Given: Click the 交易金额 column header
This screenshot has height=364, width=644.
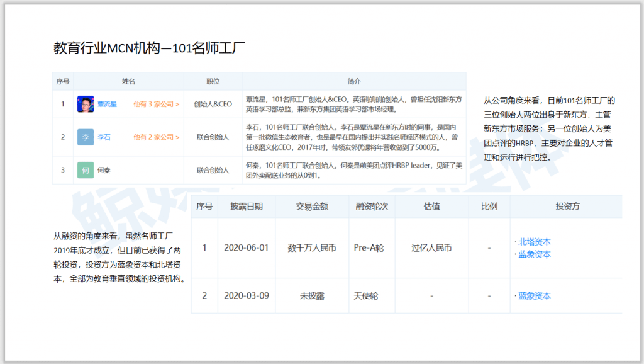Looking at the screenshot, I should [311, 207].
